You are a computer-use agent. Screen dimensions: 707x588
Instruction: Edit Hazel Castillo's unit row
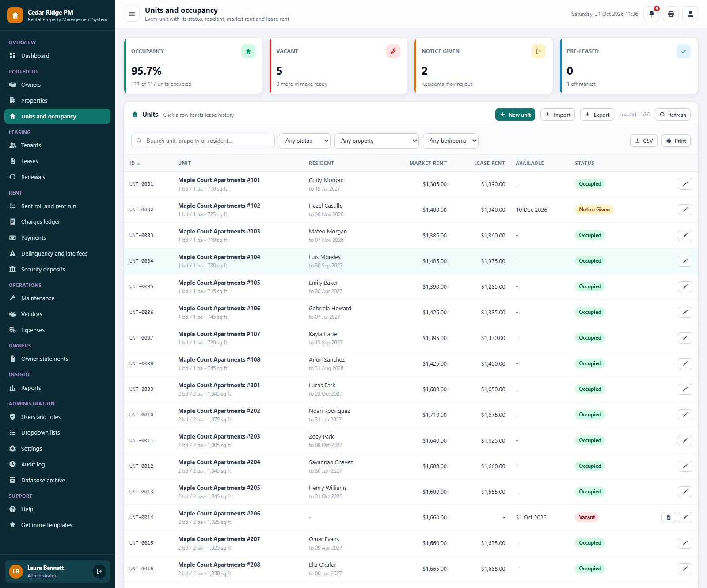pos(685,210)
